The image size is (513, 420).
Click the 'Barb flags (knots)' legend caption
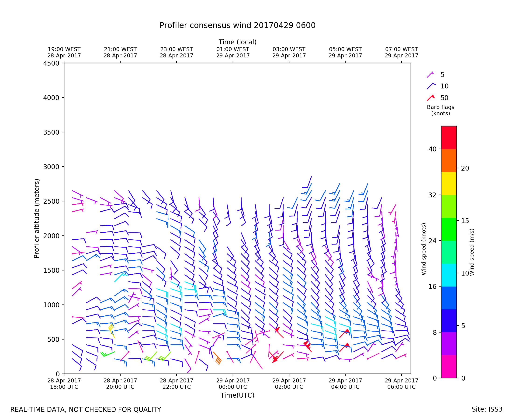tap(440, 110)
